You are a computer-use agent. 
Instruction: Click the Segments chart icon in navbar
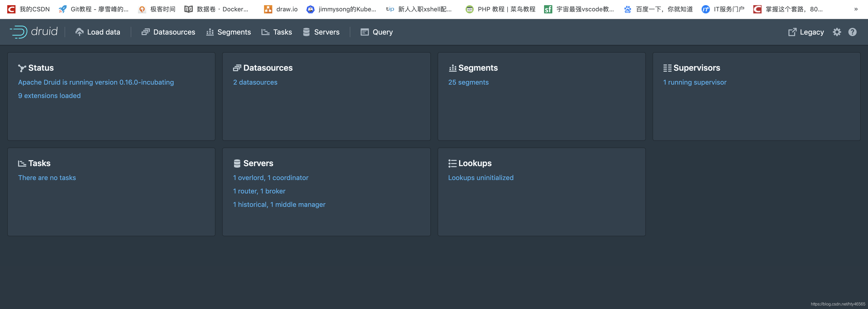click(210, 32)
